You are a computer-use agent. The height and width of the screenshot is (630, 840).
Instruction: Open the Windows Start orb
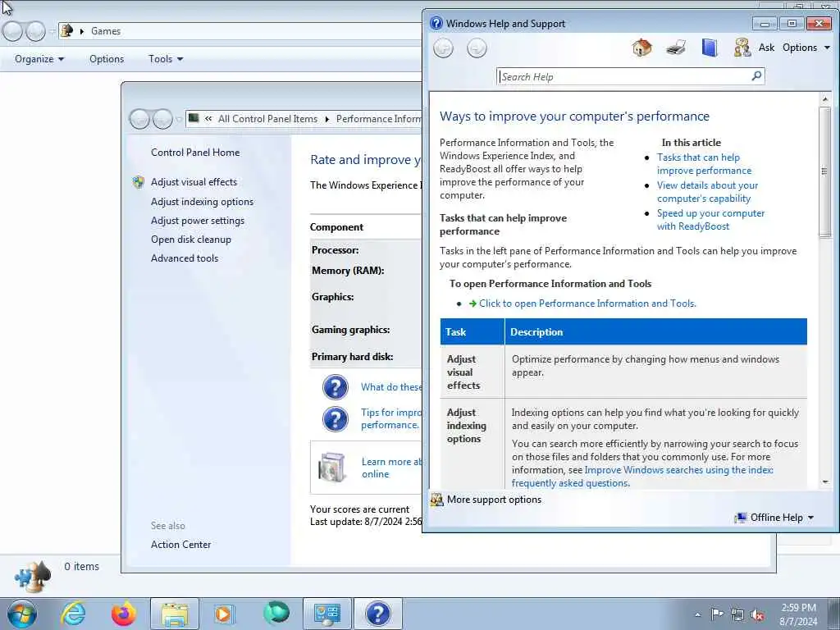coord(22,614)
